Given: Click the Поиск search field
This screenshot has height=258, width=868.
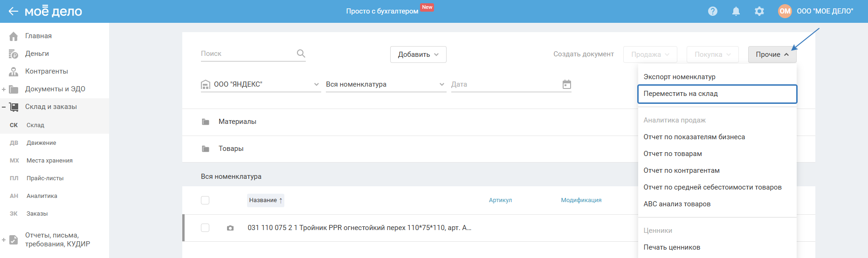Looking at the screenshot, I should tap(246, 54).
